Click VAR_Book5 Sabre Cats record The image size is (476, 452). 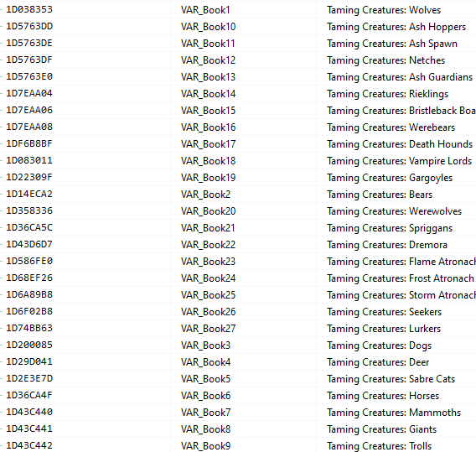click(238, 379)
